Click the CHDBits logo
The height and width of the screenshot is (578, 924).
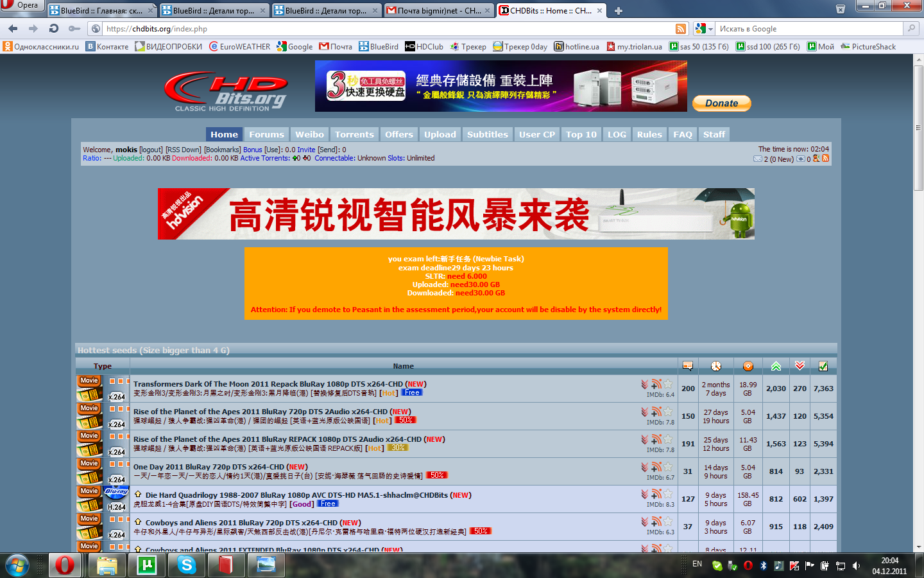point(226,91)
